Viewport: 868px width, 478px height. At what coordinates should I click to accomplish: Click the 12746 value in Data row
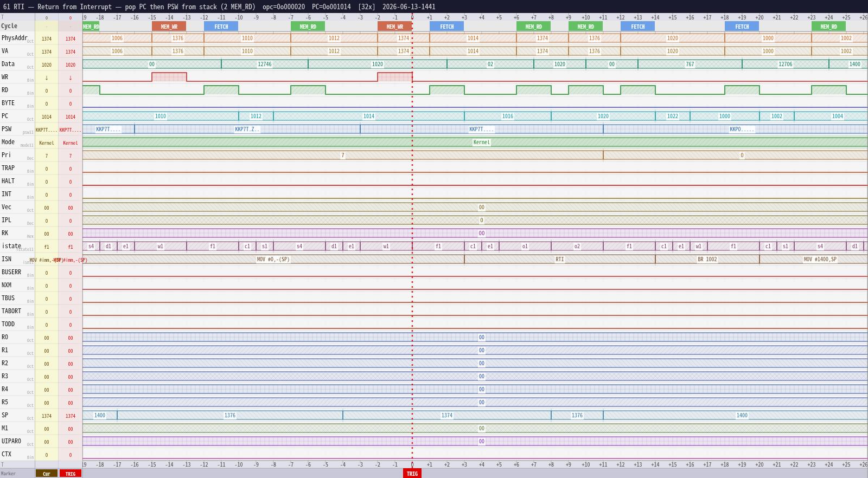tap(265, 64)
